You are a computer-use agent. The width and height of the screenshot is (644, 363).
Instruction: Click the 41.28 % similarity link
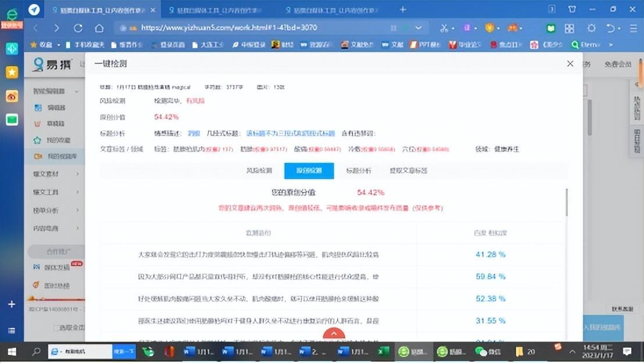pyautogui.click(x=490, y=254)
